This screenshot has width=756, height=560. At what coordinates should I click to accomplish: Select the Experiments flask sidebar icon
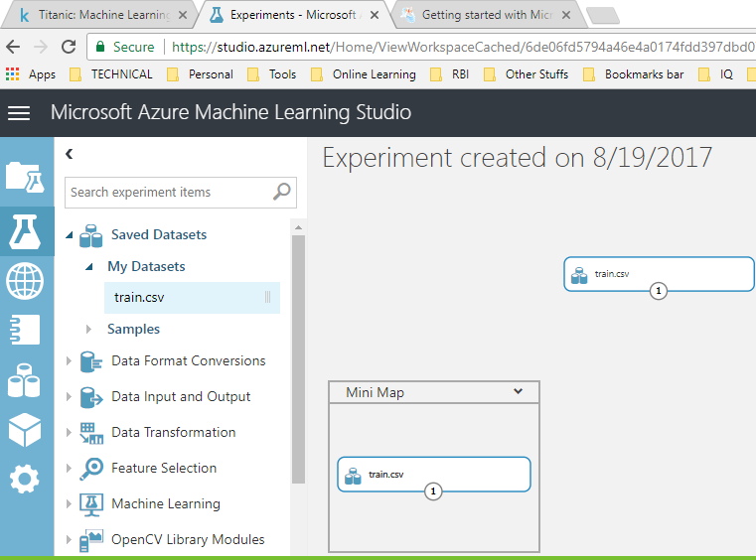[x=25, y=230]
